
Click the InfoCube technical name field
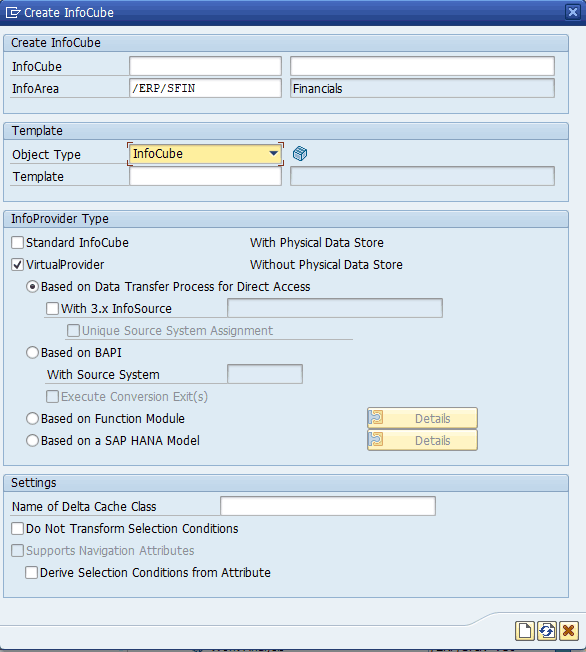(x=205, y=66)
